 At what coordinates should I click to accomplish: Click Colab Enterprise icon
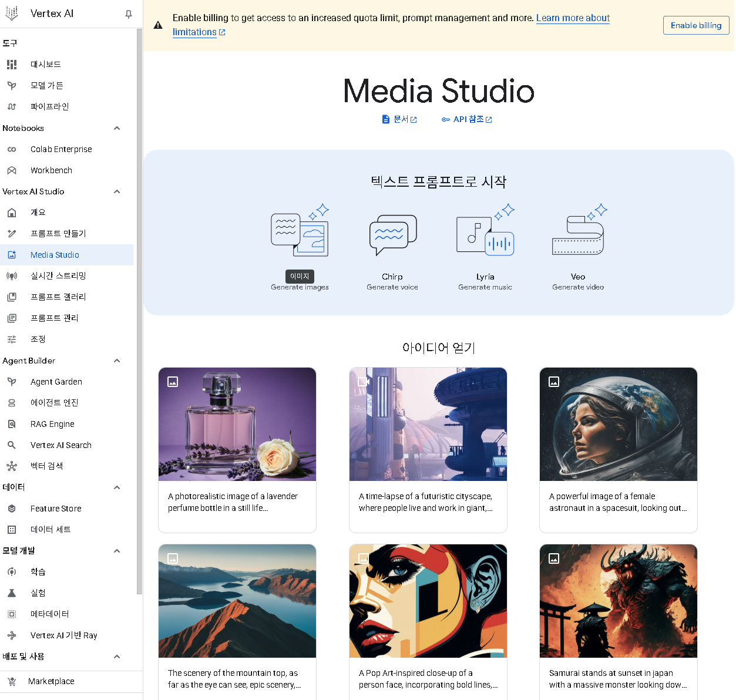pyautogui.click(x=12, y=149)
